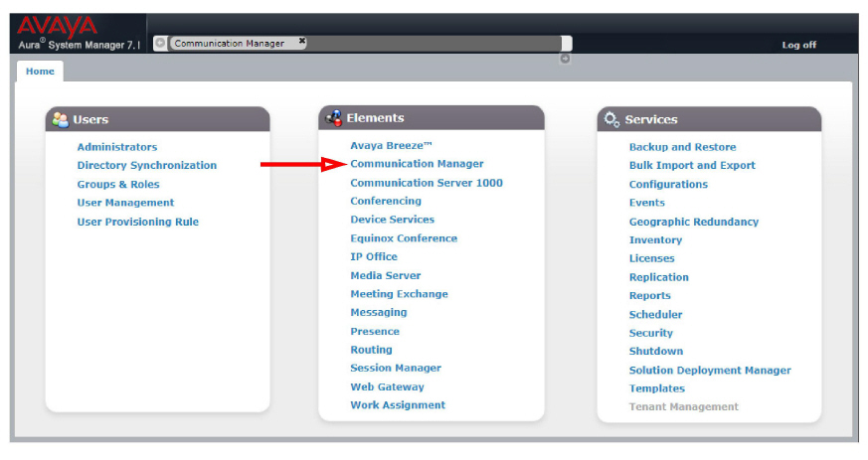Log off from System Manager
This screenshot has width=868, height=460.
(x=798, y=45)
